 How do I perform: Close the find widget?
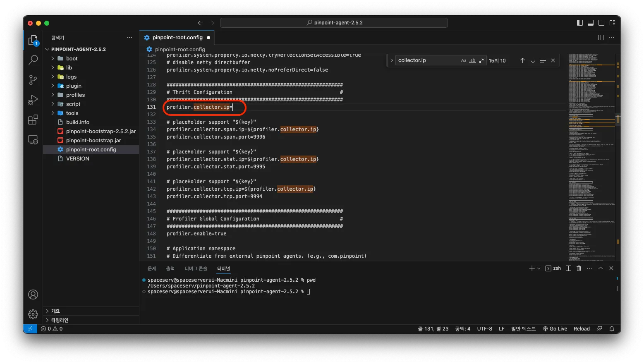(x=553, y=60)
